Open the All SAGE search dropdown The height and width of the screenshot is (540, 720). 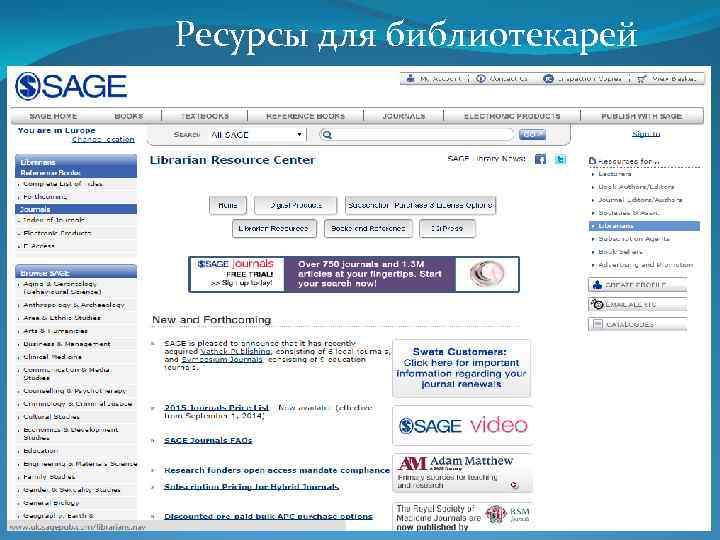tap(256, 135)
